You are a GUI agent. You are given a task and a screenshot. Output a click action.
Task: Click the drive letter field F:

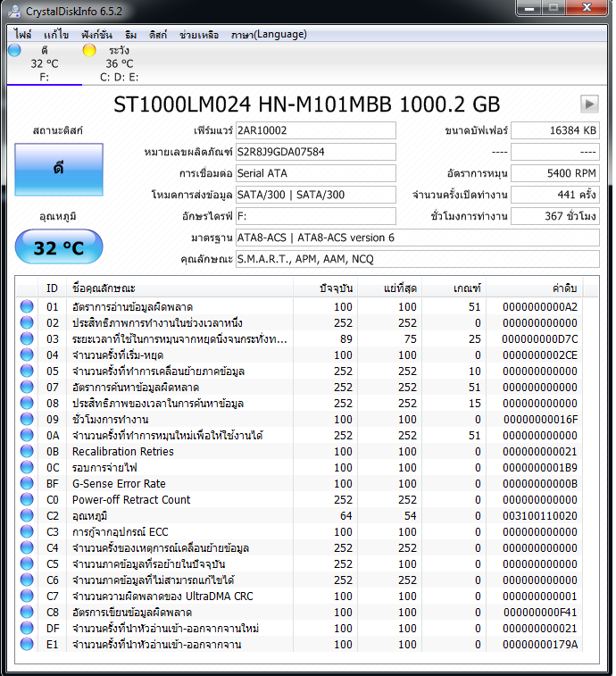pos(315,216)
